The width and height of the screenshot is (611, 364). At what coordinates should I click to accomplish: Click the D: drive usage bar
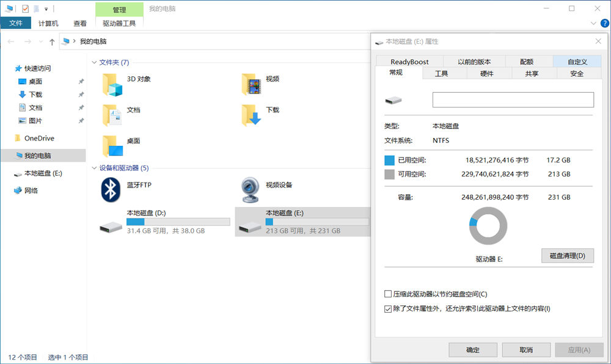(x=178, y=222)
